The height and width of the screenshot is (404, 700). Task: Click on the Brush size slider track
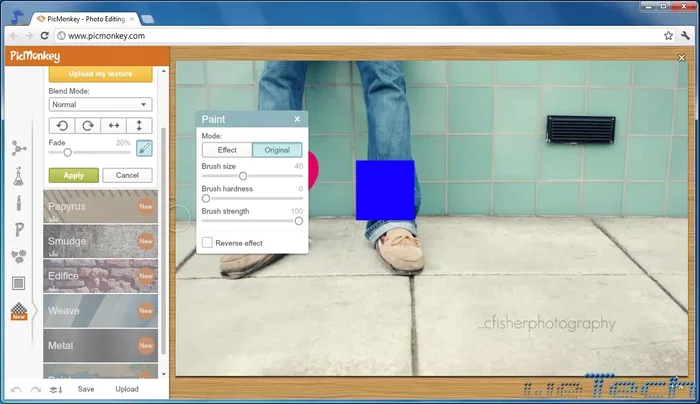point(252,175)
